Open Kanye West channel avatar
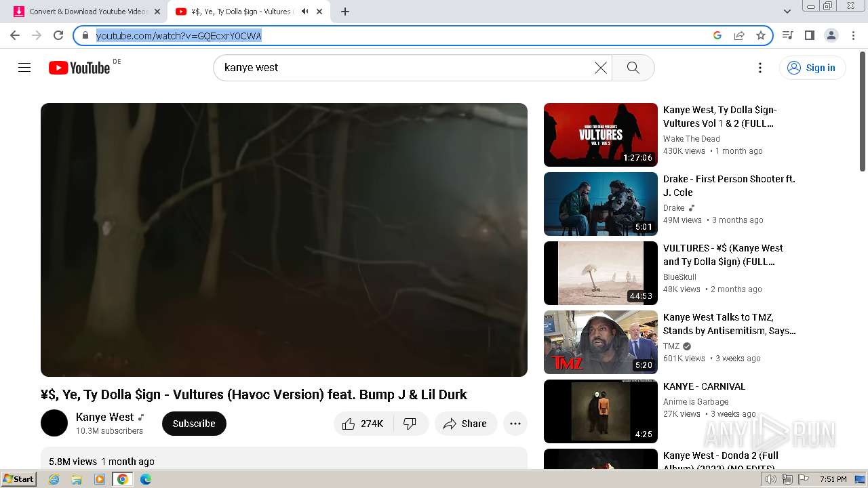Screen dimensions: 868x488 [54, 423]
